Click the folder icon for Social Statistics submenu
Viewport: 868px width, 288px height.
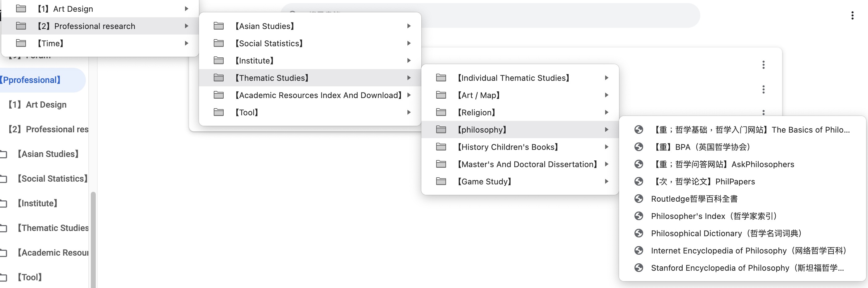(219, 43)
